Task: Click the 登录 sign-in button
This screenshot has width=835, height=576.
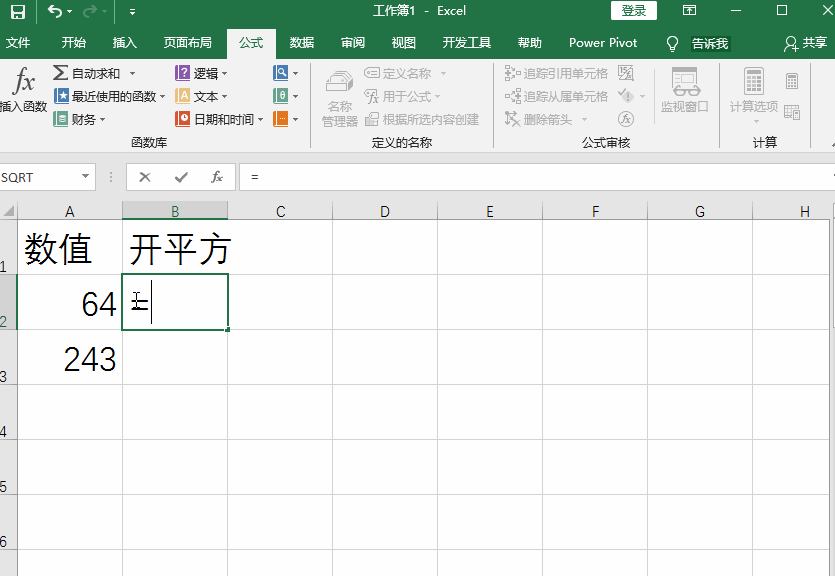Action: tap(634, 11)
